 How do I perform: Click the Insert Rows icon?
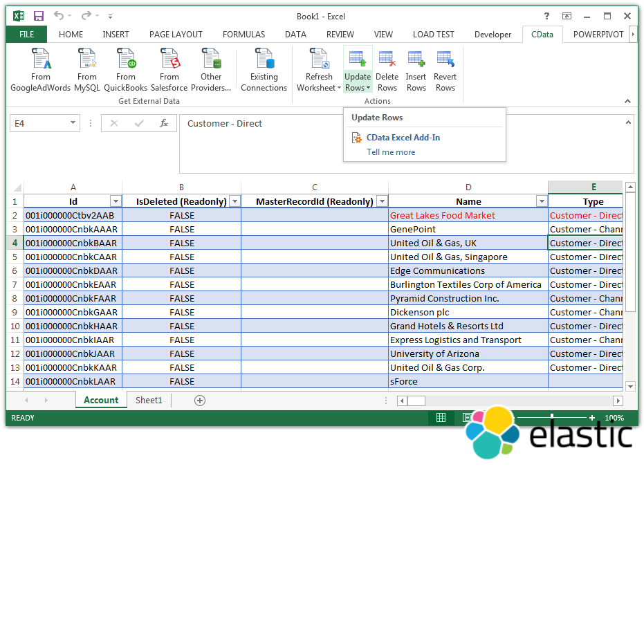pyautogui.click(x=416, y=58)
